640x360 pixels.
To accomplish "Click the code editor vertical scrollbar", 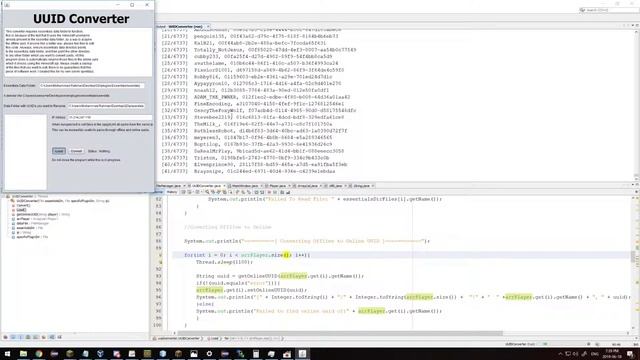I will (633, 256).
